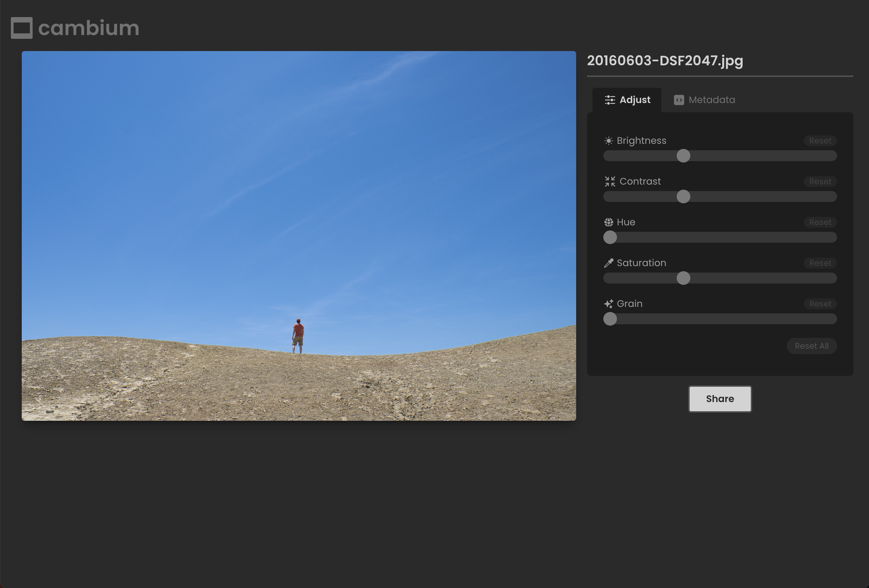Reset the Hue adjustment

click(820, 223)
